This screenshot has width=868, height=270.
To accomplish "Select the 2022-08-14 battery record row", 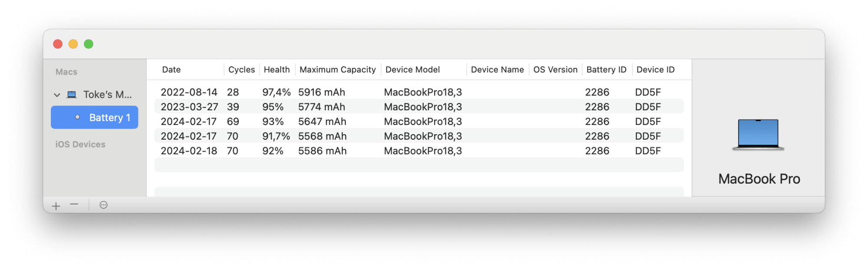I will pyautogui.click(x=419, y=92).
